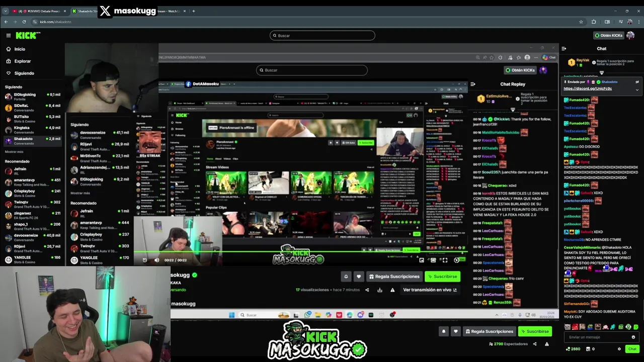Click the rewind icon in embedded video

point(145,260)
